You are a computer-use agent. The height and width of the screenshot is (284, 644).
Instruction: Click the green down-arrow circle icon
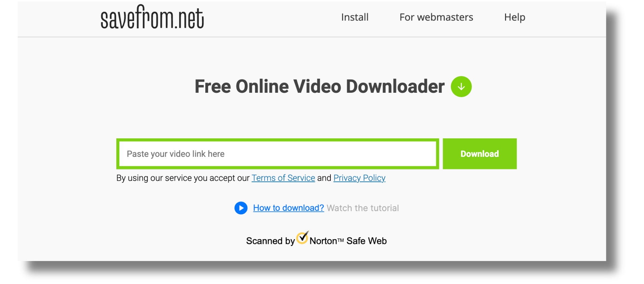pyautogui.click(x=461, y=87)
